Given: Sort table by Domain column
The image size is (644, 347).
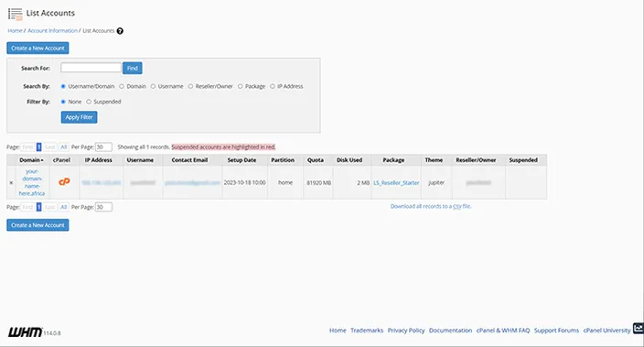Looking at the screenshot, I should pos(31,160).
